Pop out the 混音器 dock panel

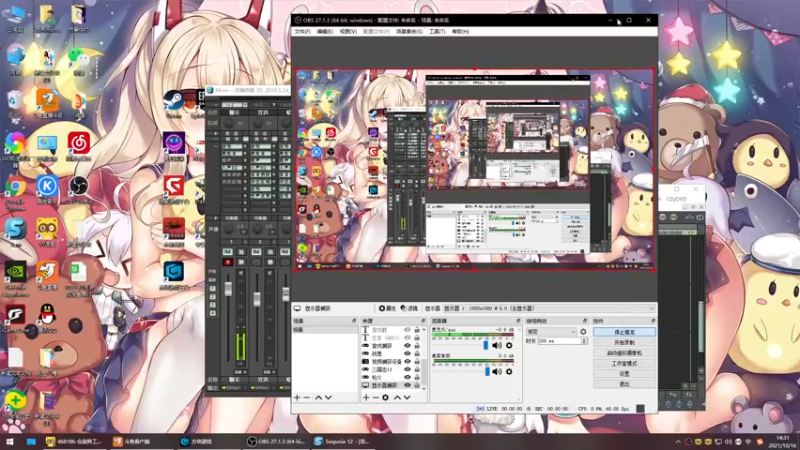(x=518, y=321)
